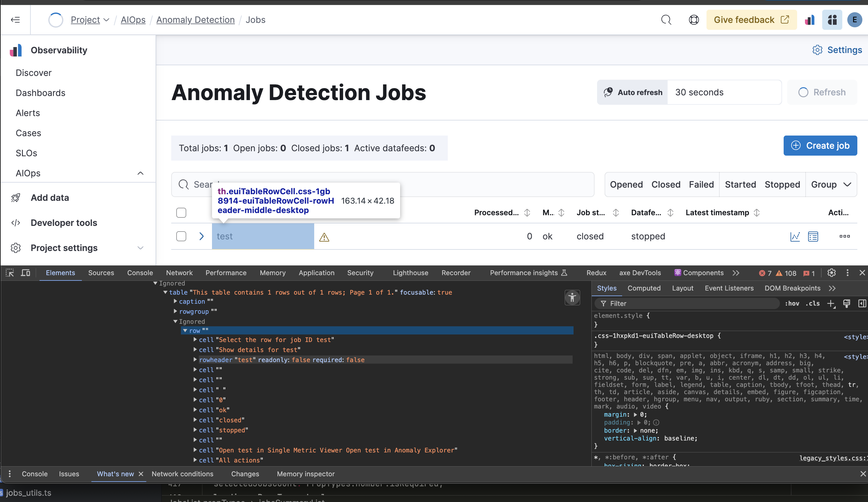
Task: Open user avatar E menu
Action: [855, 20]
